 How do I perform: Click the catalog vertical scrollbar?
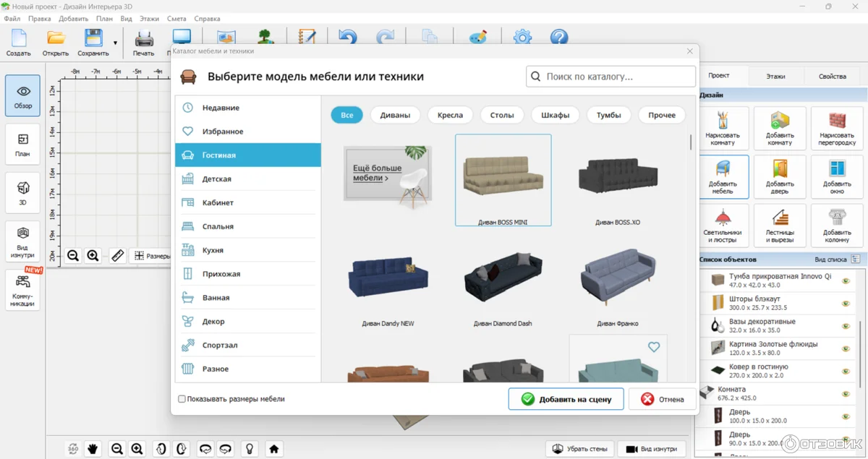tap(691, 142)
